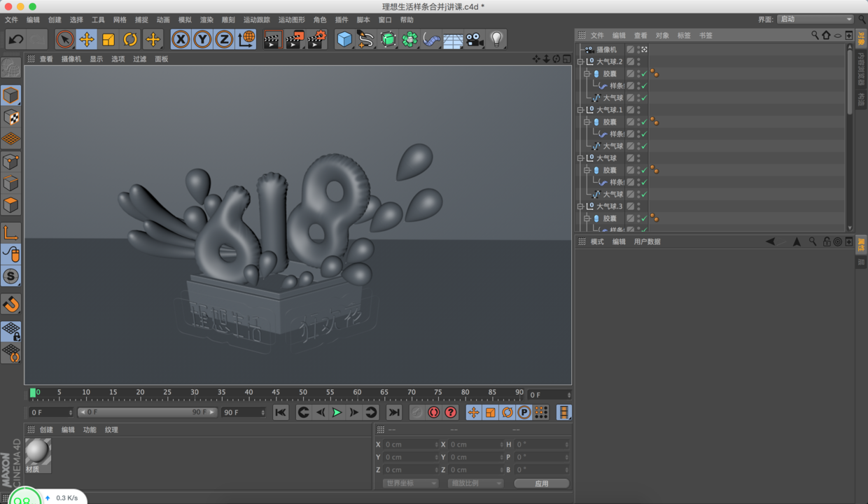
Task: Click the 应用 apply button
Action: [542, 483]
